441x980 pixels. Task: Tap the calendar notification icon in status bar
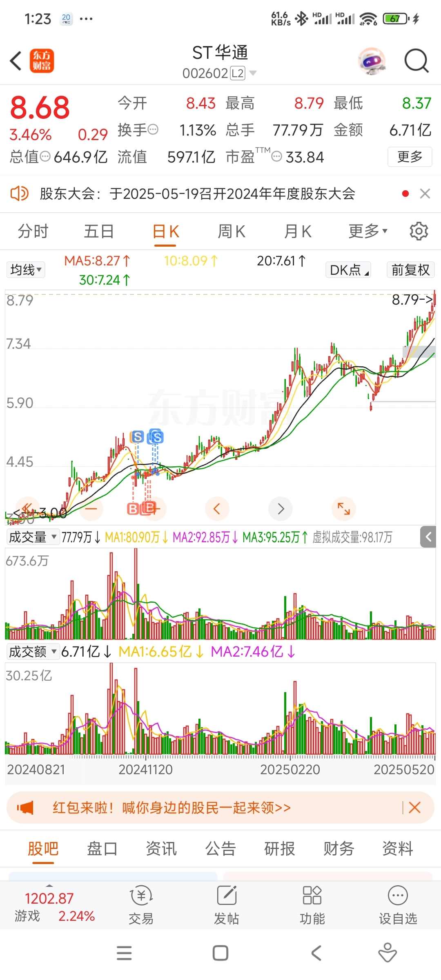[x=66, y=19]
